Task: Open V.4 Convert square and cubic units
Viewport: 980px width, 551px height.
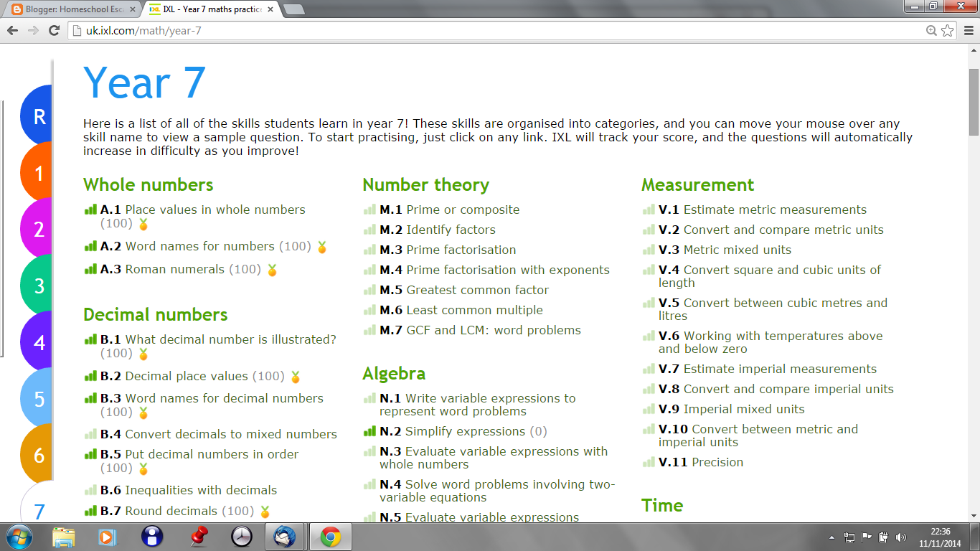Action: click(x=770, y=276)
